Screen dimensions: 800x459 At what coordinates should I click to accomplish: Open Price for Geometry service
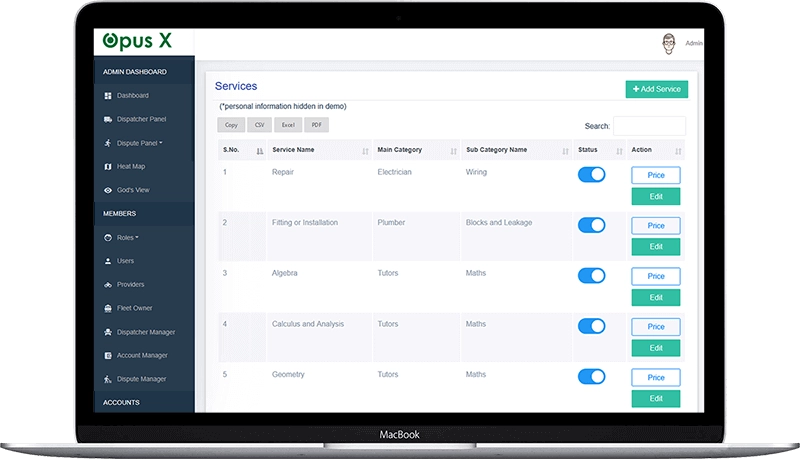[656, 377]
